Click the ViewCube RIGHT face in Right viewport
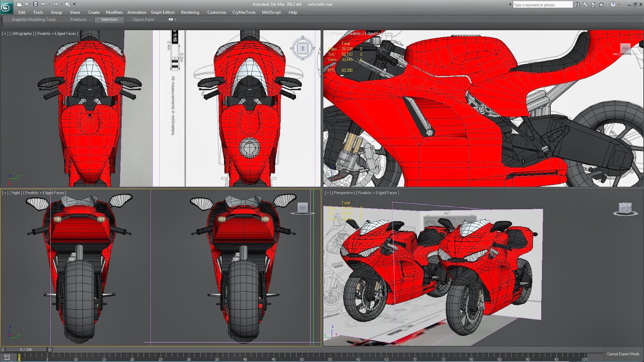This screenshot has height=362, width=644. click(302, 208)
